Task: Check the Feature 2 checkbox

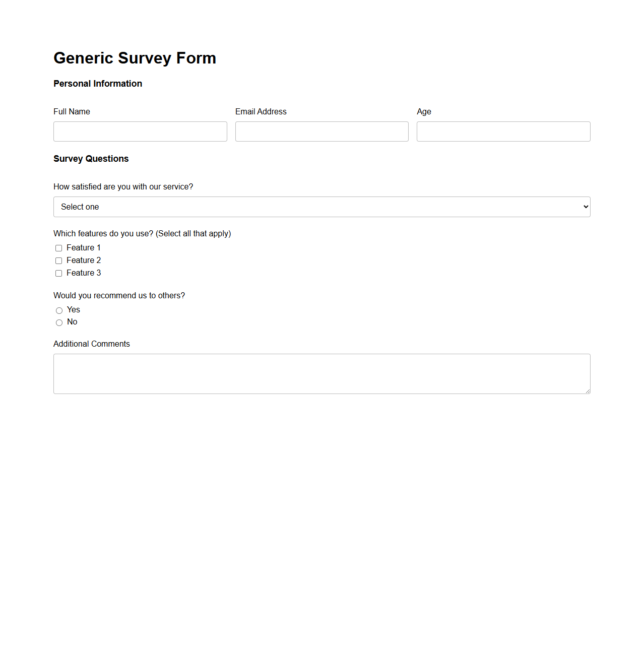Action: tap(58, 260)
